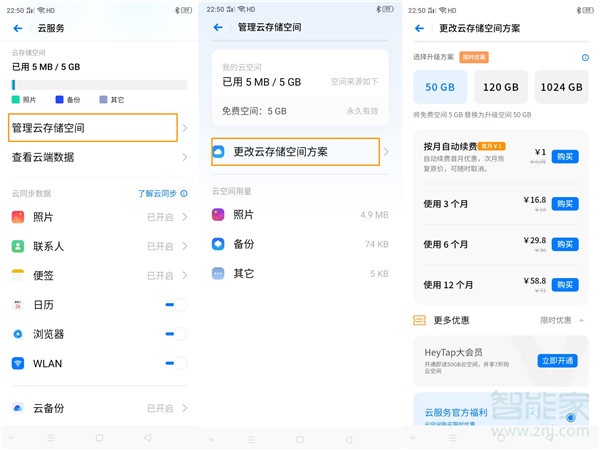
Task: Tap 备份 icon in 云空间用量 list
Action: (x=218, y=244)
